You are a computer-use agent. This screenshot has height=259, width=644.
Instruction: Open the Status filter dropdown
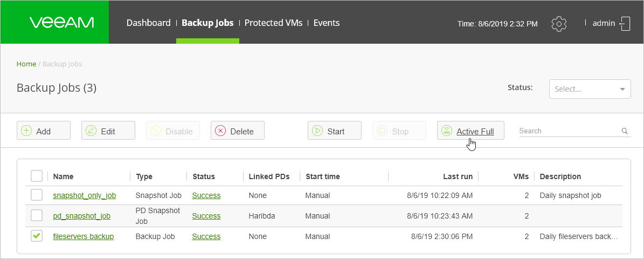[x=590, y=89]
